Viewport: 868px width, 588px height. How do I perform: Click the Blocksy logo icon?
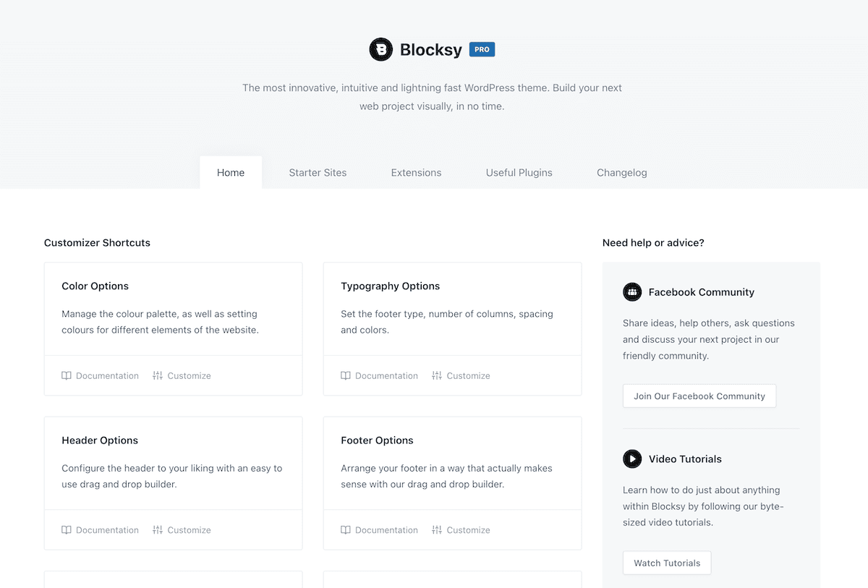(380, 49)
